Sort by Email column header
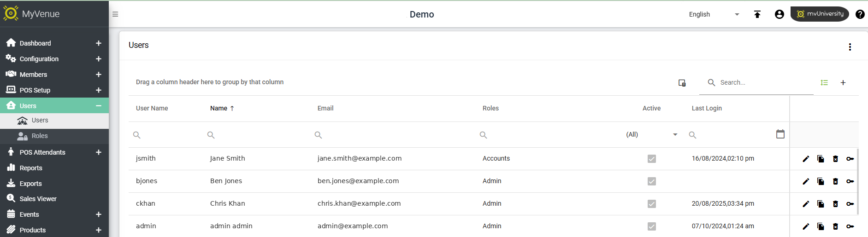Image resolution: width=868 pixels, height=237 pixels. tap(325, 108)
